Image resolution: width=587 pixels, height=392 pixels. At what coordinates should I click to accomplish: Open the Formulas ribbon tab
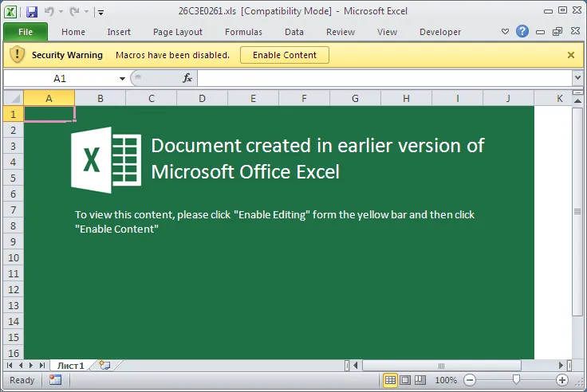pos(243,32)
